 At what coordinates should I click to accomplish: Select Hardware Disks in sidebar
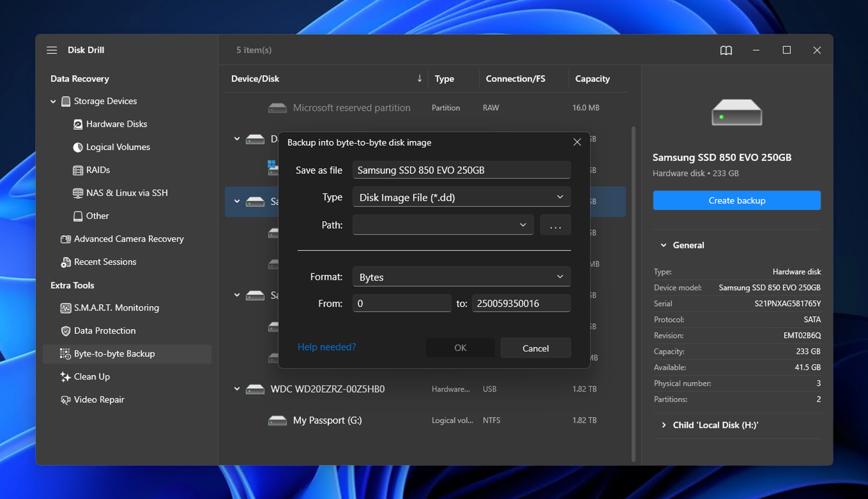coord(116,124)
